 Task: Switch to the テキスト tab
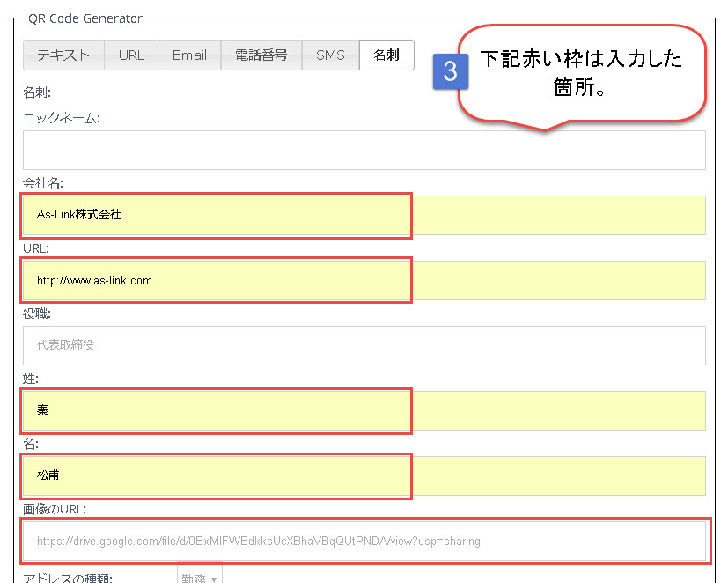[x=63, y=55]
